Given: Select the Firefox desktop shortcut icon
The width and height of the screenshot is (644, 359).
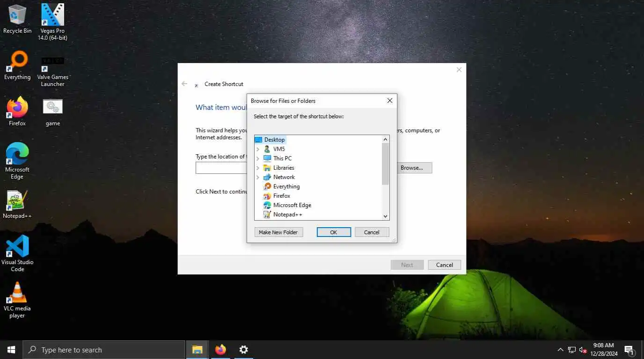Looking at the screenshot, I should click(x=17, y=112).
